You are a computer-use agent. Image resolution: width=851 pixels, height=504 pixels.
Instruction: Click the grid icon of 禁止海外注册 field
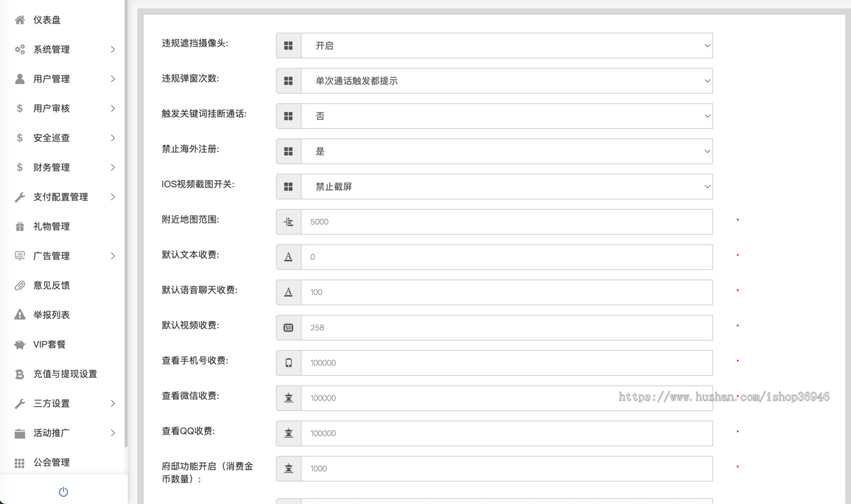pos(289,151)
